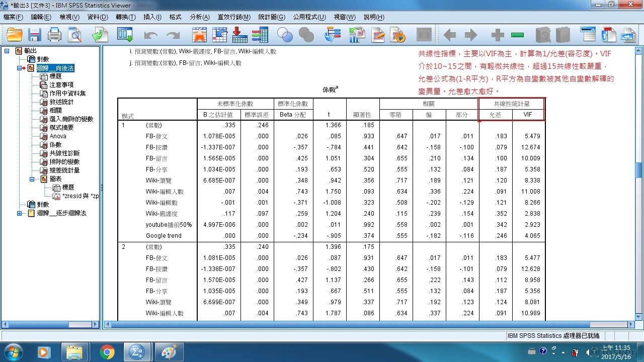Image resolution: width=644 pixels, height=362 pixels.
Task: Click the Print icon in toolbar
Action: (54, 35)
